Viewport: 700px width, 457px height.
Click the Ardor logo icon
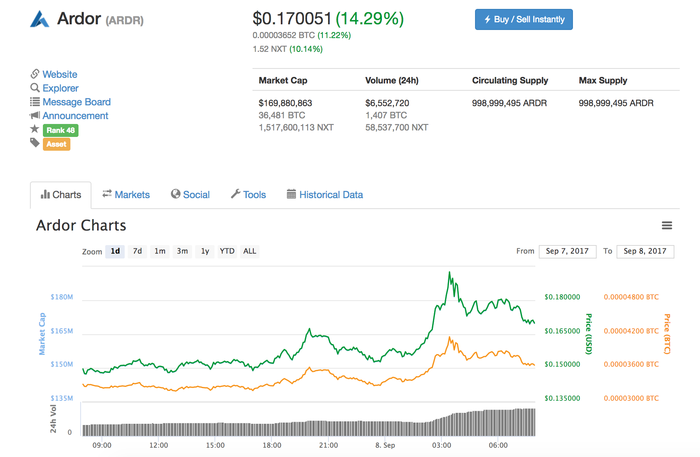click(x=40, y=19)
